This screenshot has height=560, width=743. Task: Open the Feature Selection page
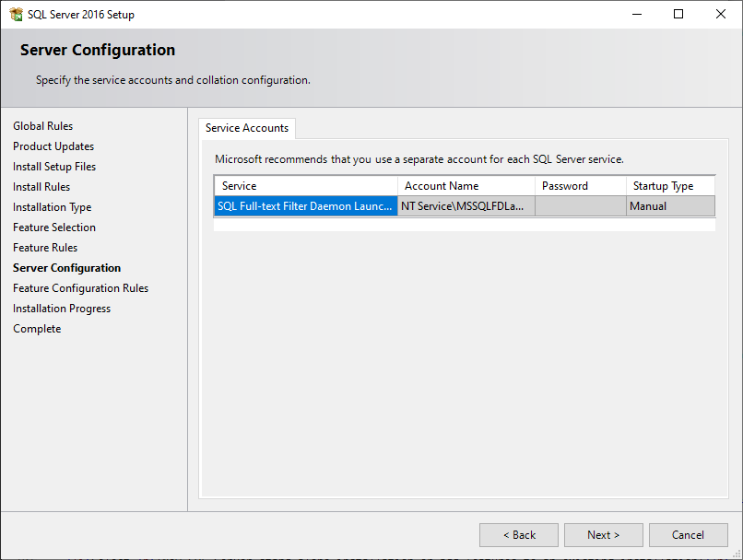tap(53, 227)
